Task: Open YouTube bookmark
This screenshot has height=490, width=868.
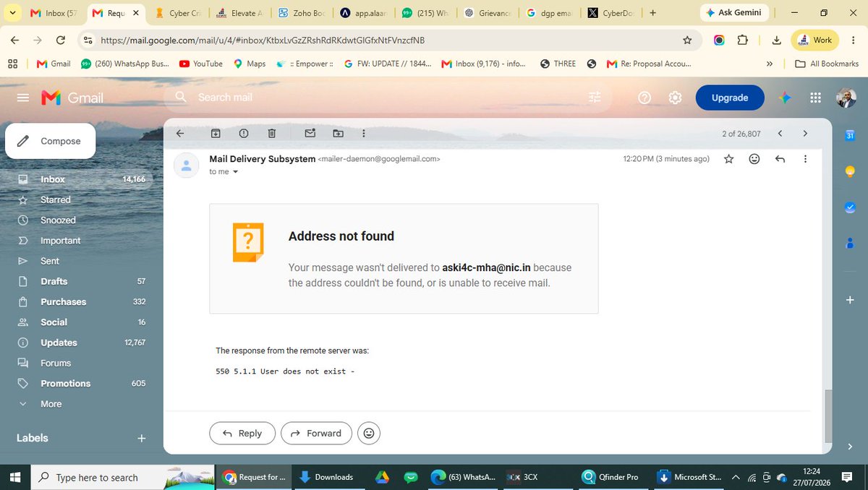Action: 201,64
